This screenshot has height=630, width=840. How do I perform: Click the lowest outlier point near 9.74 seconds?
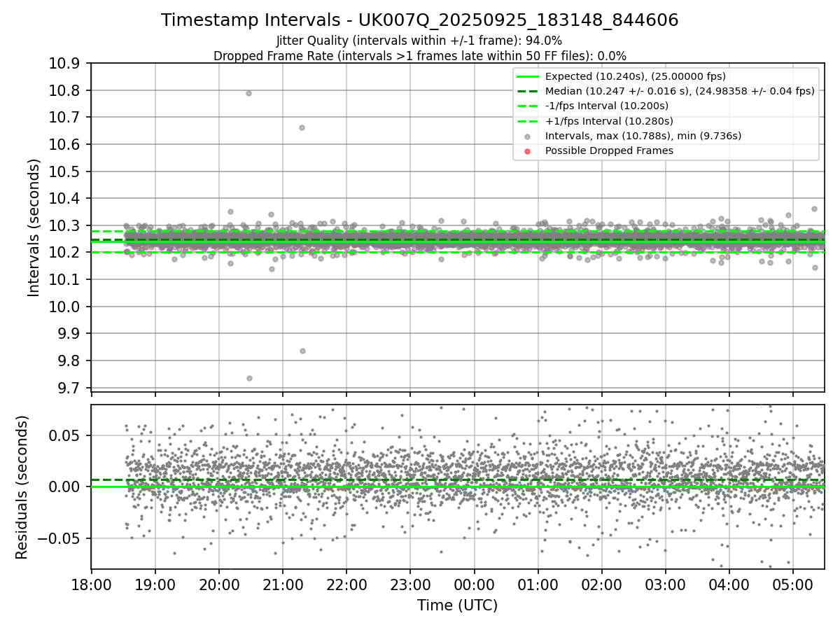coord(249,378)
